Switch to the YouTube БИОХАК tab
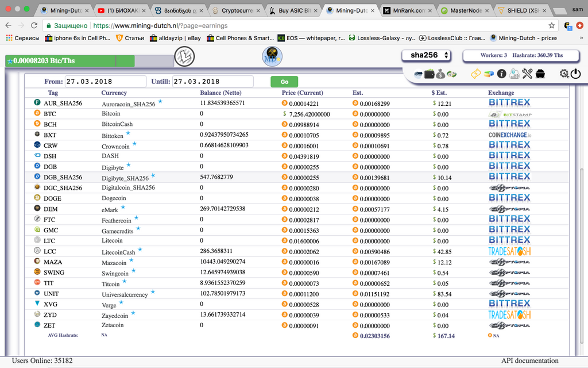Viewport: 588px width, 368px height. (121, 10)
